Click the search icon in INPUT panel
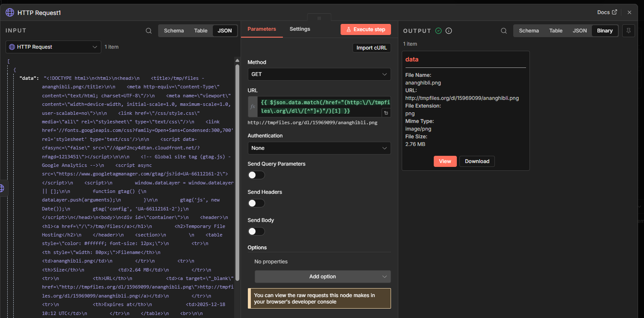The height and width of the screenshot is (318, 644). tap(149, 31)
